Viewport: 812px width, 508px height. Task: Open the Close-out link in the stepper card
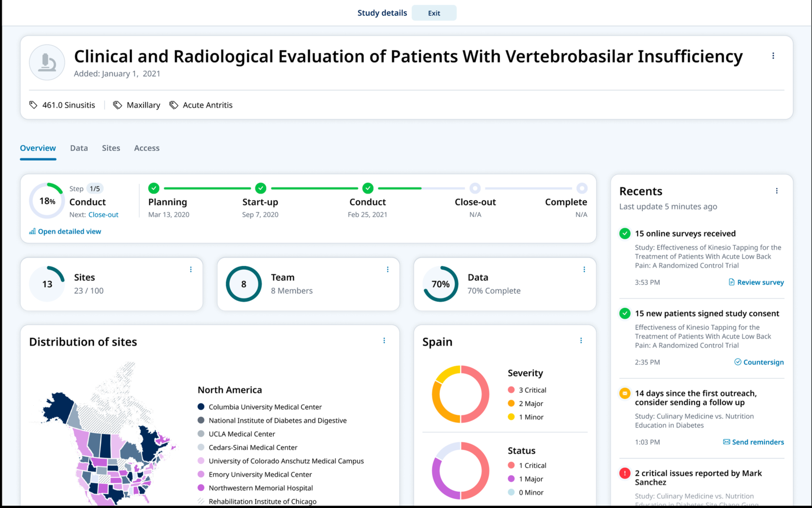click(103, 215)
